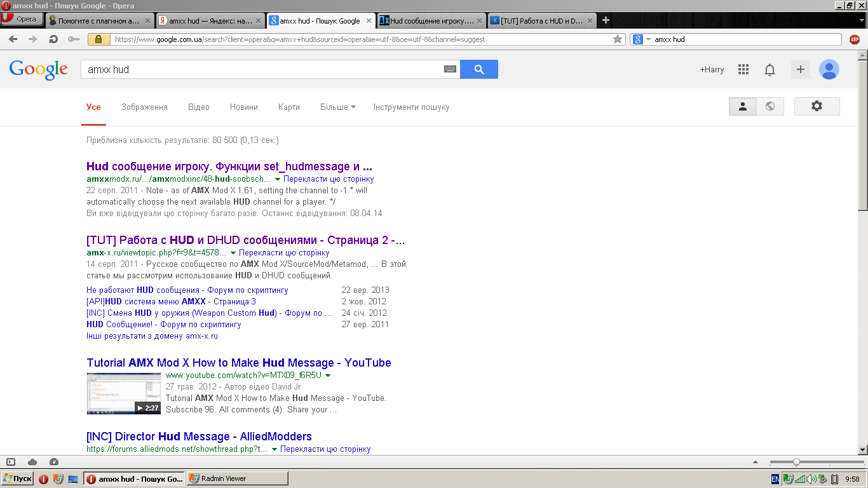Close the 'Помогите с плагином' tab
The width and height of the screenshot is (868, 488).
tap(147, 20)
